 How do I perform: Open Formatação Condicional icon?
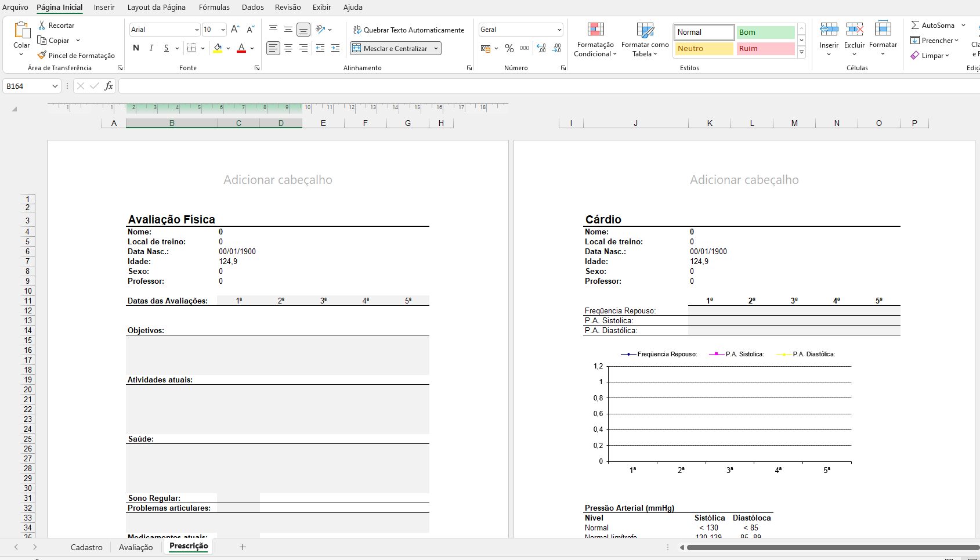pos(595,30)
